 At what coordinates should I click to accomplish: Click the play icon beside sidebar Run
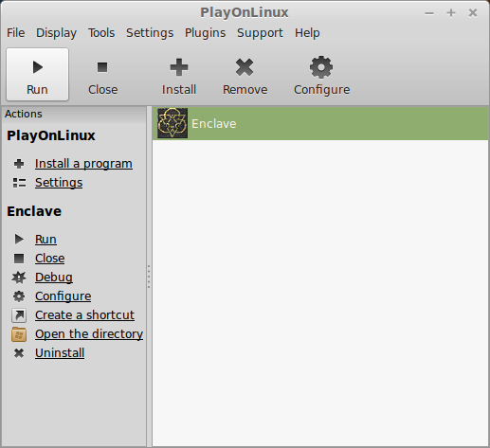tap(19, 239)
